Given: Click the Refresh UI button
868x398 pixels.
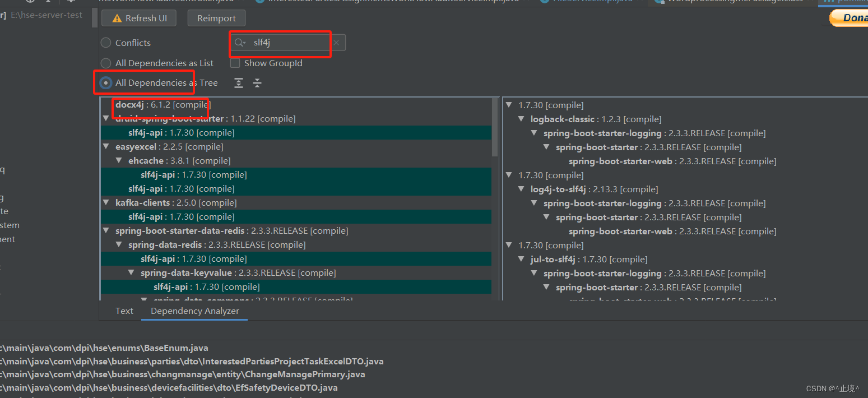Looking at the screenshot, I should pos(139,18).
